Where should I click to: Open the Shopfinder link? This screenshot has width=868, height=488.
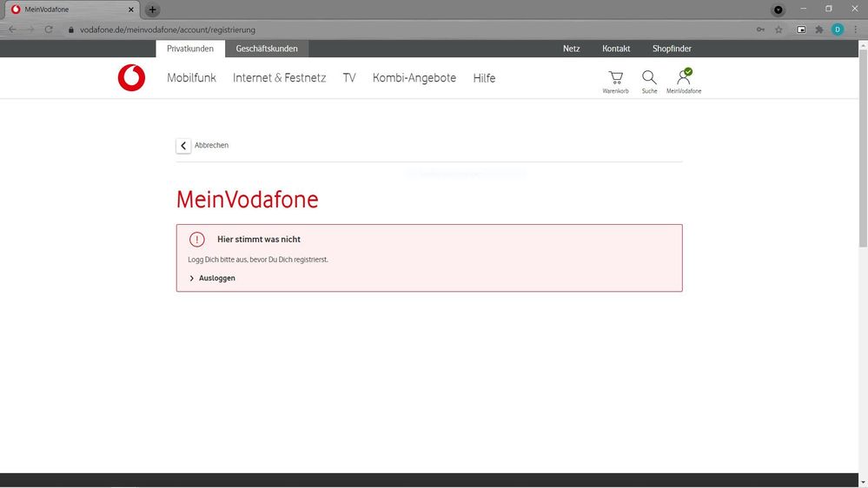[672, 49]
